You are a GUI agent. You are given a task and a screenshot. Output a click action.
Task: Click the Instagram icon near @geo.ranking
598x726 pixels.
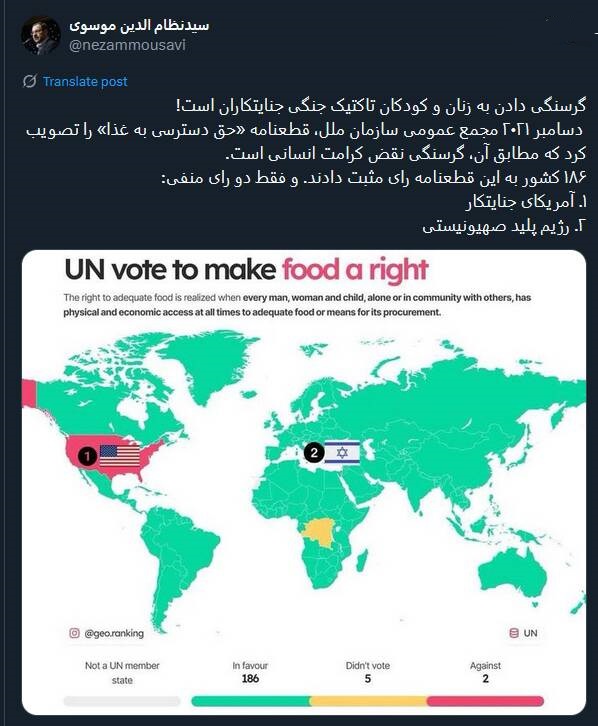click(x=74, y=633)
